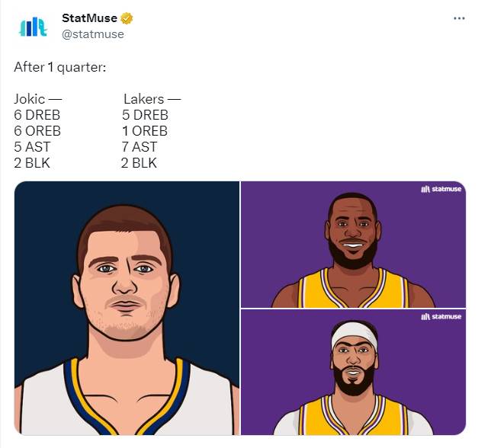This screenshot has height=448, width=478.
Task: Click the 'After 1 quarter:' tweet text
Action: click(x=60, y=67)
